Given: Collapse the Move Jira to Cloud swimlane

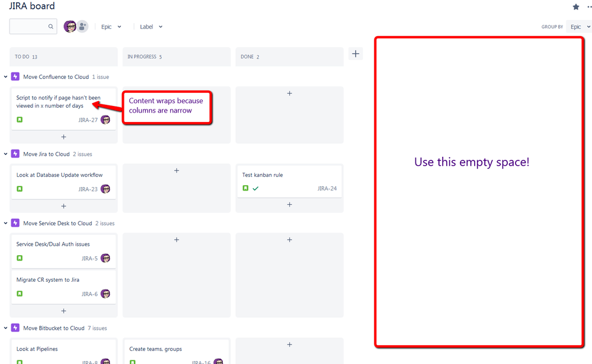Looking at the screenshot, I should tap(6, 154).
